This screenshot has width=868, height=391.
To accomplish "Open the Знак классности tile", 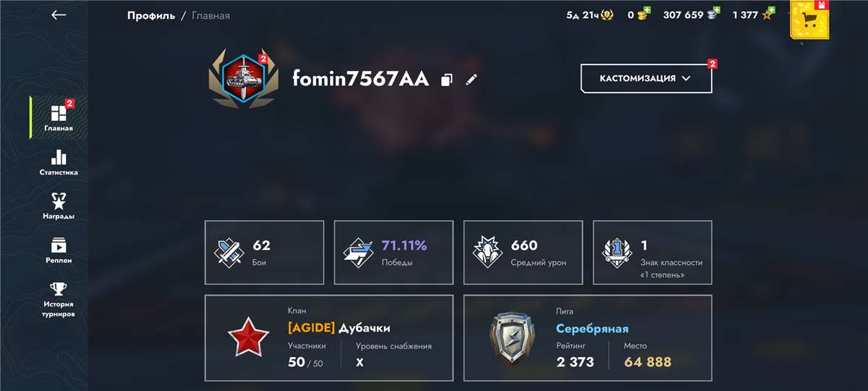I will click(x=652, y=253).
